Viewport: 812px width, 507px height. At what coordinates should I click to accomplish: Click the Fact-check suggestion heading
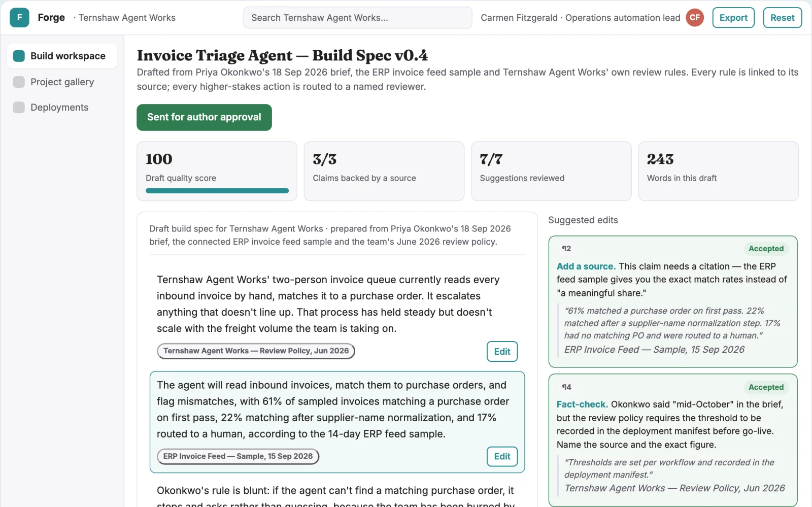click(582, 404)
